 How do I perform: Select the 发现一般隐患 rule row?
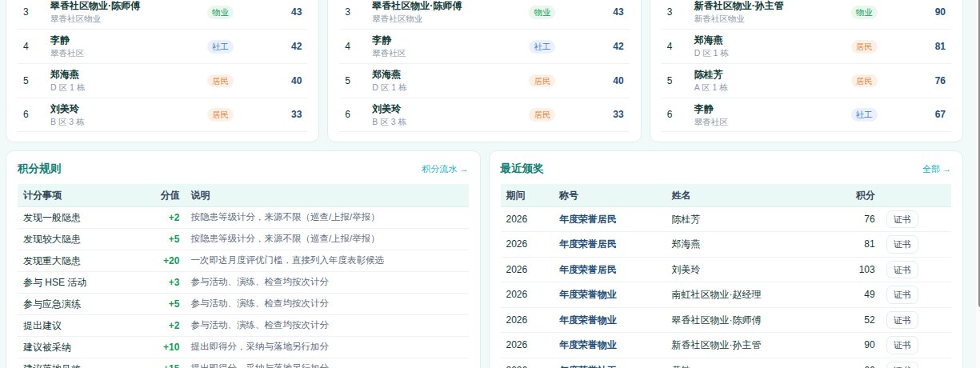[243, 218]
